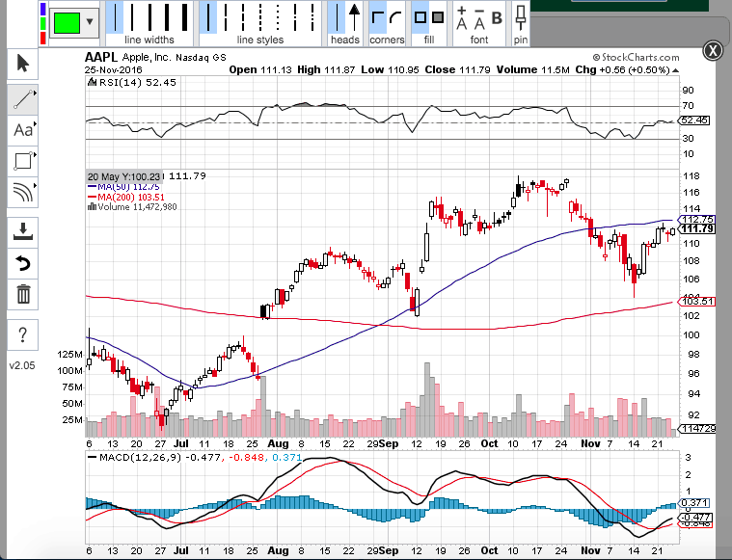Choose the thinnest line width
This screenshot has height=560, width=732.
[x=114, y=17]
